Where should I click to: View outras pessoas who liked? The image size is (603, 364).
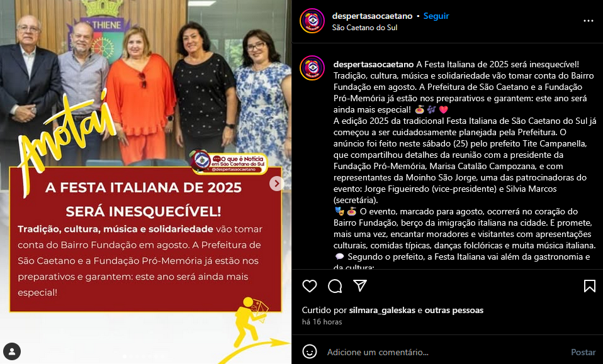tap(454, 310)
